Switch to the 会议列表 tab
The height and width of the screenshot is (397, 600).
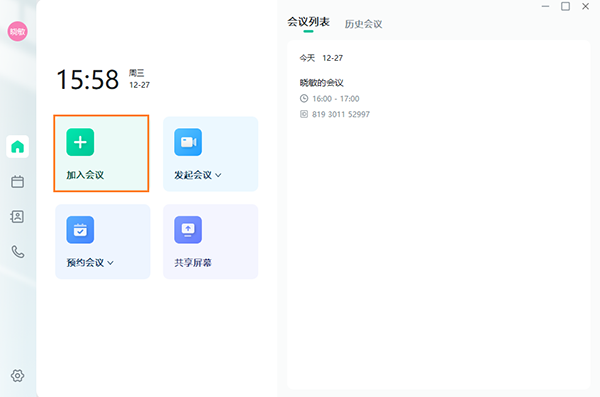point(308,22)
